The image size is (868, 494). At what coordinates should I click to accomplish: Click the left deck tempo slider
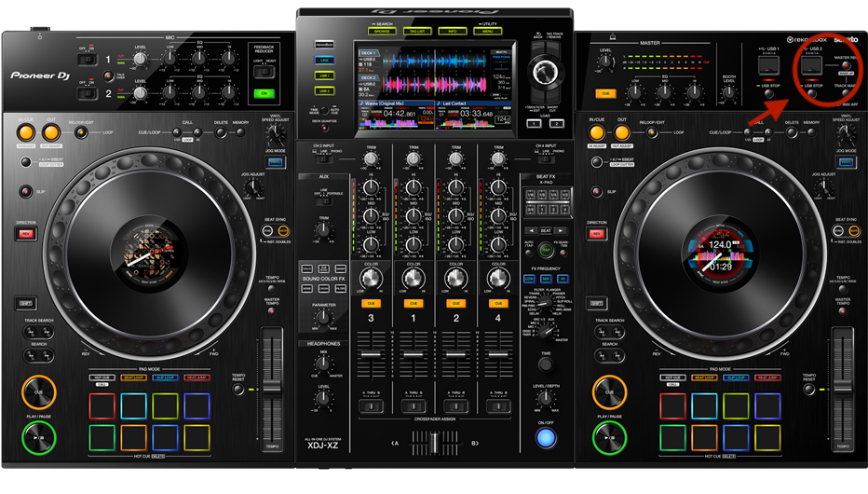[272, 388]
